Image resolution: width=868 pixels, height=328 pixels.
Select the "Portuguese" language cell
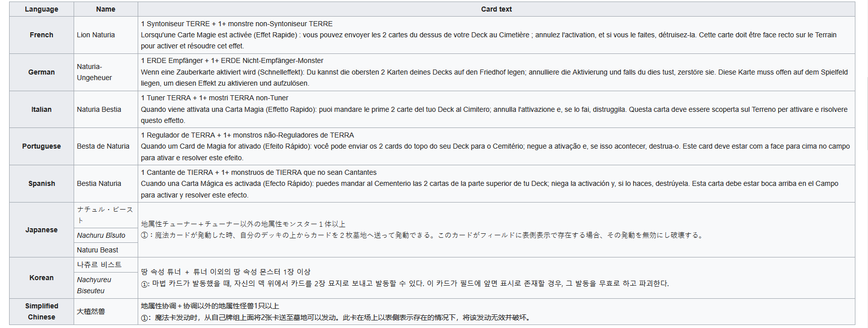(41, 146)
